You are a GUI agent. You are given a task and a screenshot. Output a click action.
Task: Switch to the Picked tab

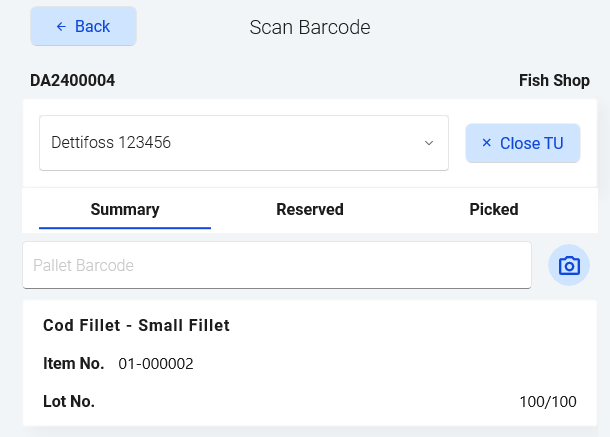pos(494,210)
